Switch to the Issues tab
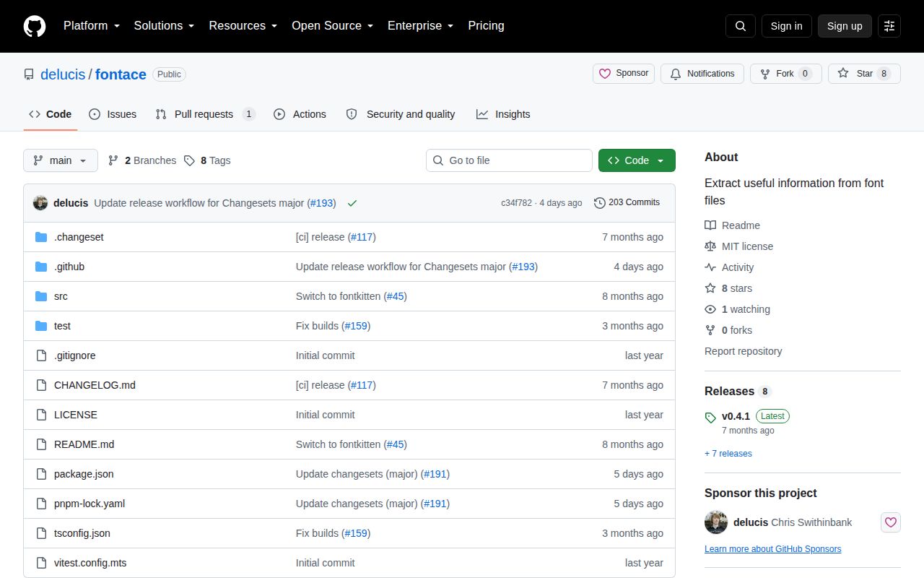Image resolution: width=924 pixels, height=578 pixels. click(113, 114)
